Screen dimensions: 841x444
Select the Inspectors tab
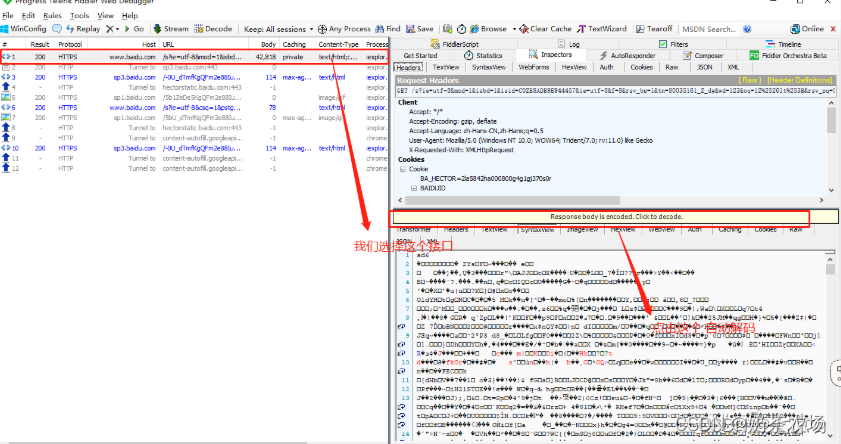point(550,55)
